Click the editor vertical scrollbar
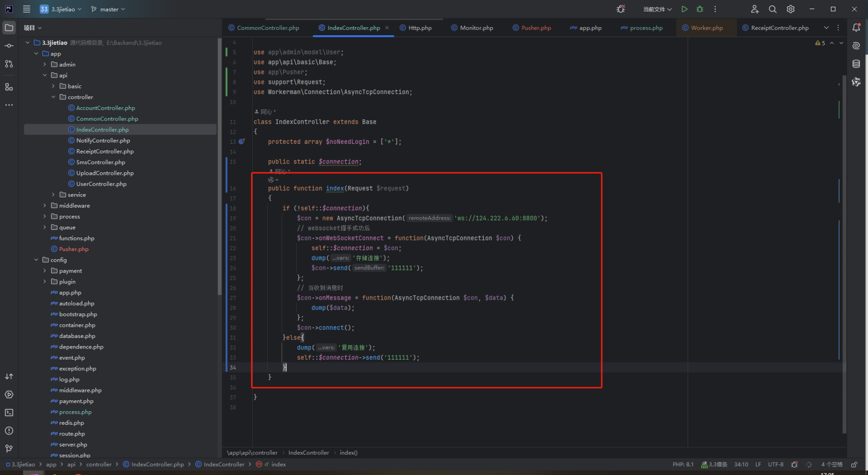Viewport: 868px width, 475px height. (x=844, y=254)
